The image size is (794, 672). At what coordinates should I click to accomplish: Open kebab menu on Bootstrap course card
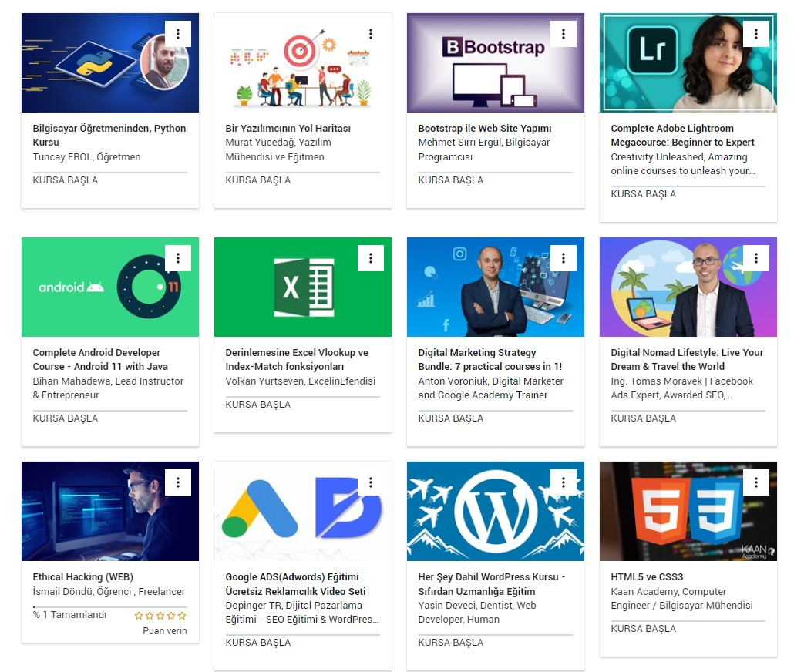(x=563, y=34)
